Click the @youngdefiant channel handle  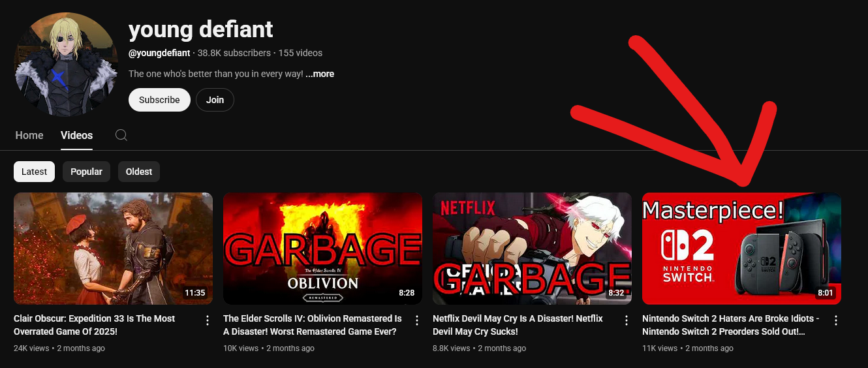(x=159, y=53)
